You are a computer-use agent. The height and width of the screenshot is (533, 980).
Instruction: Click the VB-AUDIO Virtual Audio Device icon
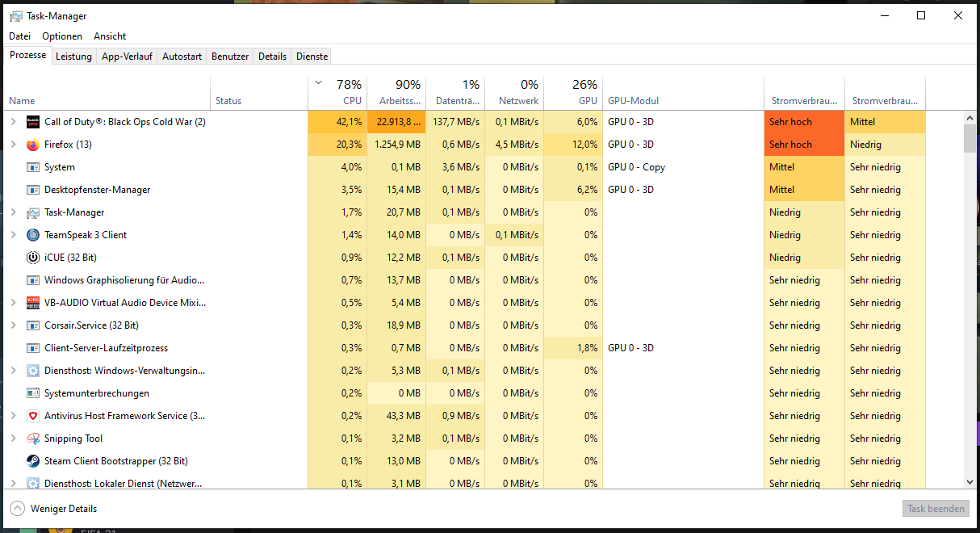pyautogui.click(x=33, y=303)
